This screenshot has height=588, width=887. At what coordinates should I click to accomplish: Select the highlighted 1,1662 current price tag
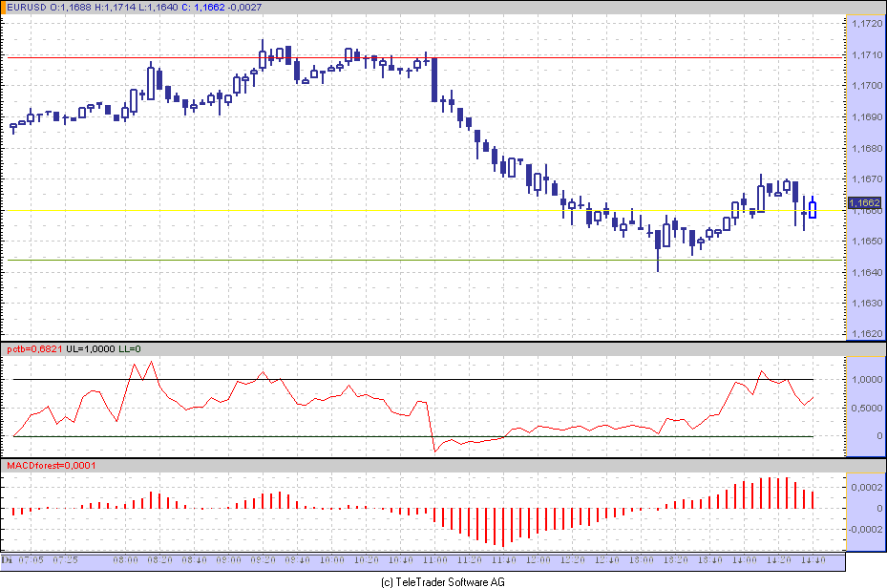865,202
